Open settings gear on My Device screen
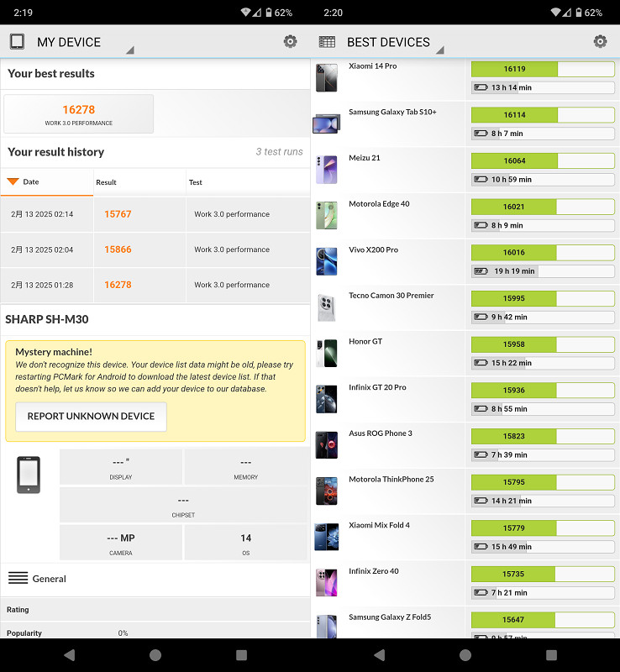 291,41
